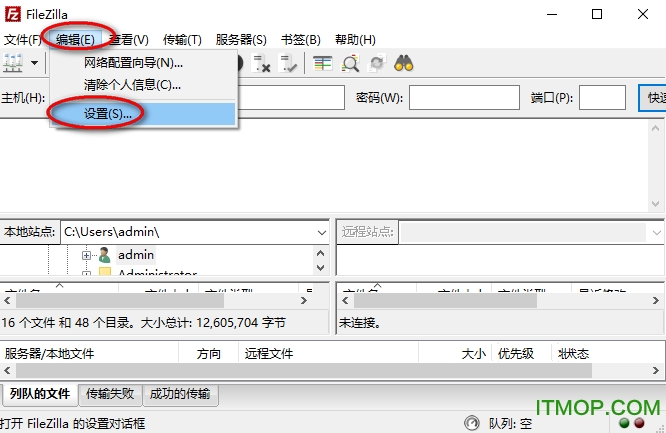Open the 查看(V) menu

coord(129,40)
